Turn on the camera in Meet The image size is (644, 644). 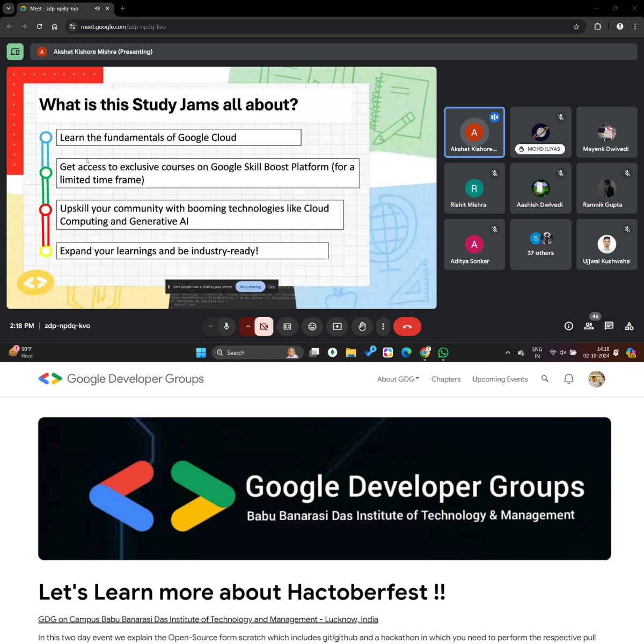264,326
